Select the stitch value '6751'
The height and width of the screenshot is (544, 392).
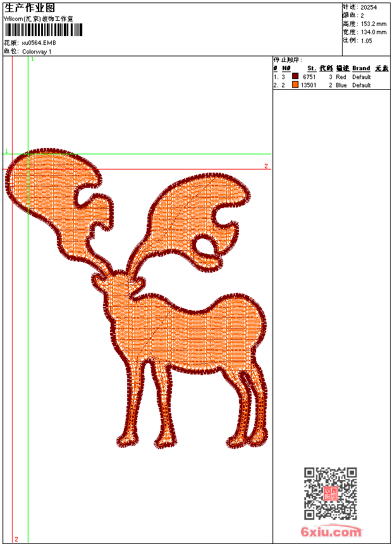[309, 77]
